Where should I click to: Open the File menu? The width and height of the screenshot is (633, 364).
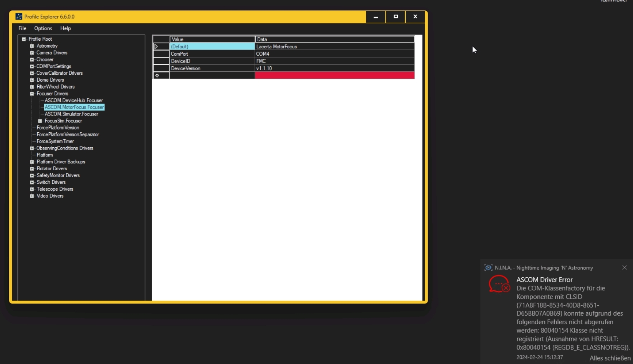coord(22,28)
